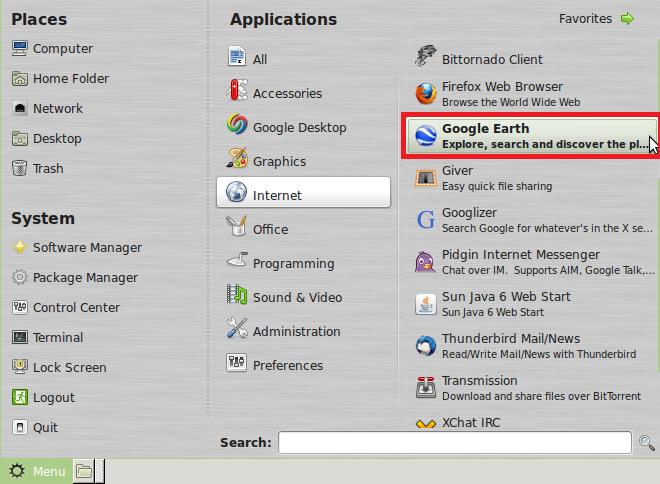Open Sun Java 6 Web Start icon
The height and width of the screenshot is (484, 660).
click(x=426, y=304)
